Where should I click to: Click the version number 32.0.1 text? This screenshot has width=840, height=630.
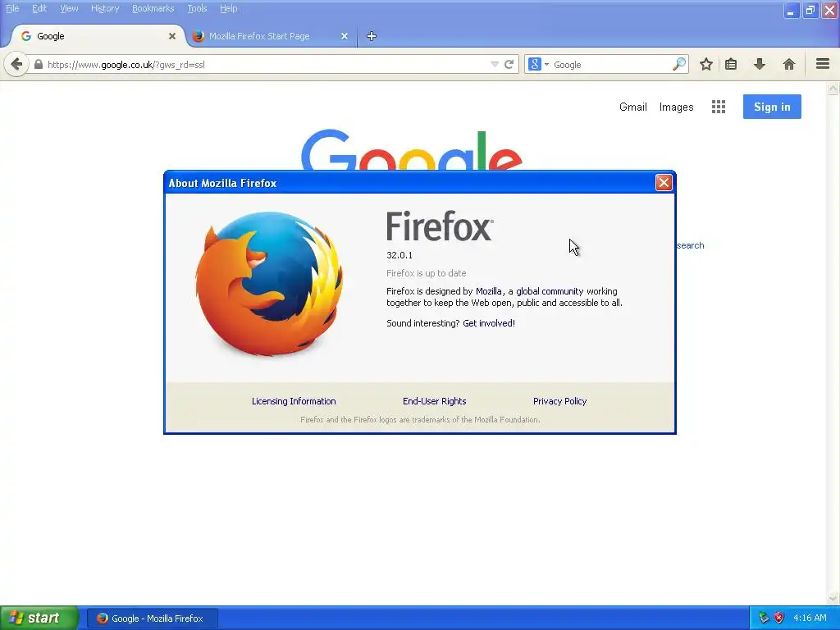[x=399, y=255]
